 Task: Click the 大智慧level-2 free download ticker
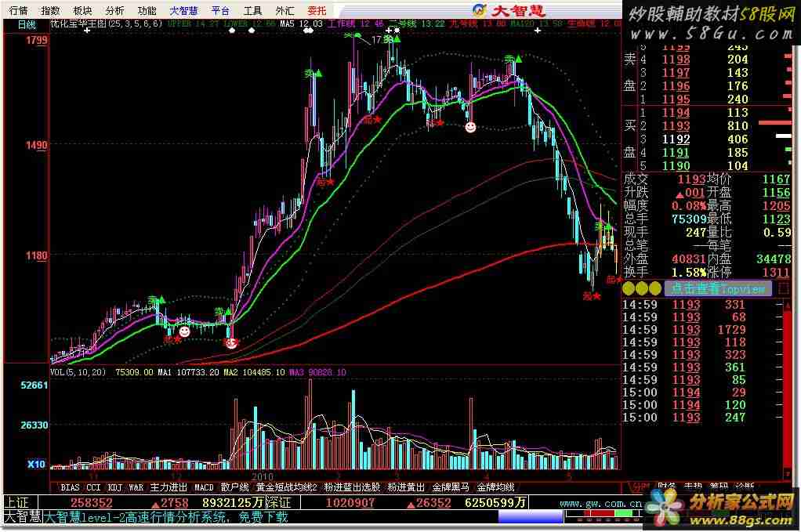click(166, 516)
